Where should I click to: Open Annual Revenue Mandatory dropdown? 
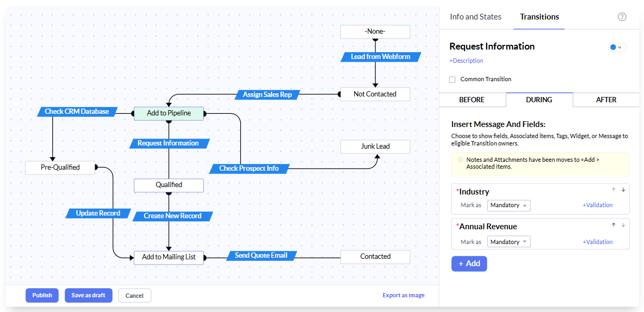(x=509, y=242)
